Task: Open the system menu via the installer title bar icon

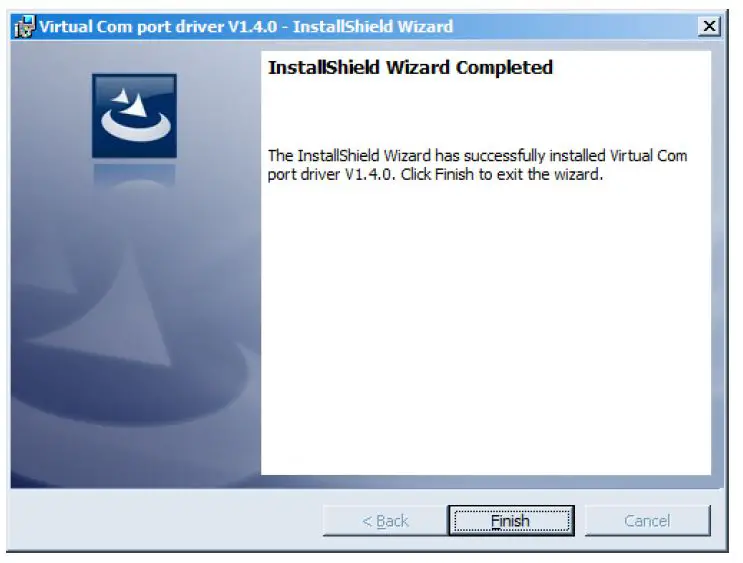Action: (x=24, y=27)
